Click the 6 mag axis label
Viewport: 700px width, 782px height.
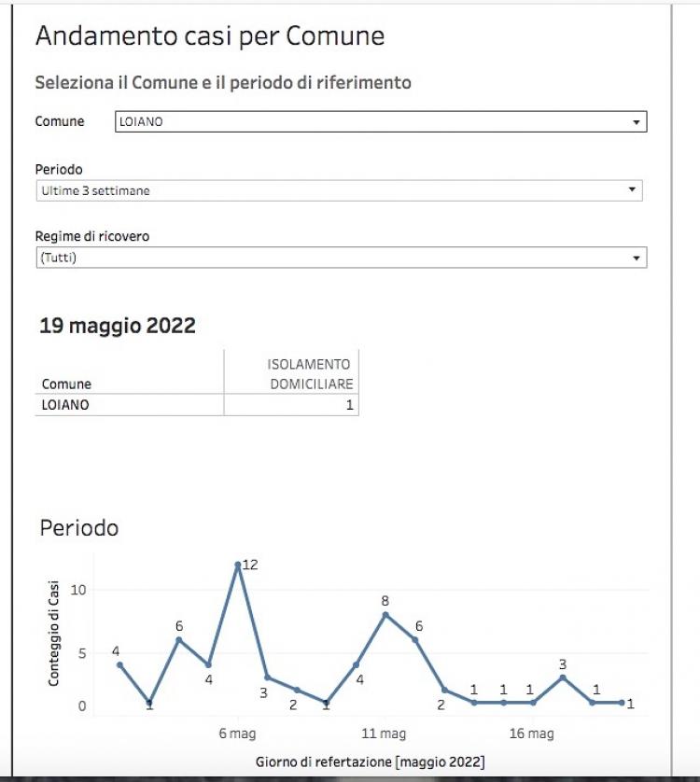click(x=237, y=733)
